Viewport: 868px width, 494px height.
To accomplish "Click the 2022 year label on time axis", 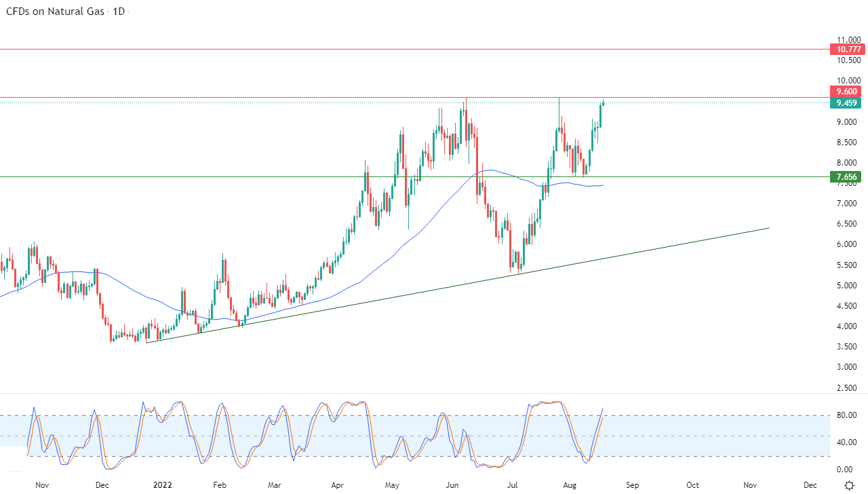I will pyautogui.click(x=162, y=485).
